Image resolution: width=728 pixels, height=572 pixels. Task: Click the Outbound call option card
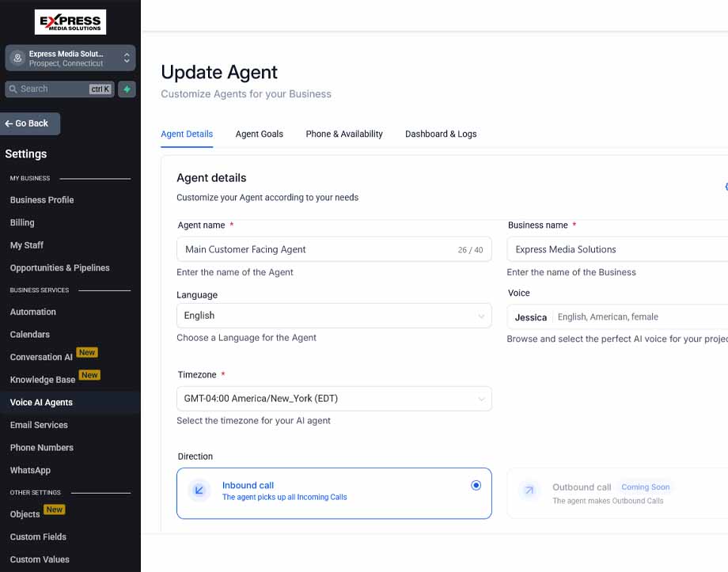pyautogui.click(x=617, y=494)
